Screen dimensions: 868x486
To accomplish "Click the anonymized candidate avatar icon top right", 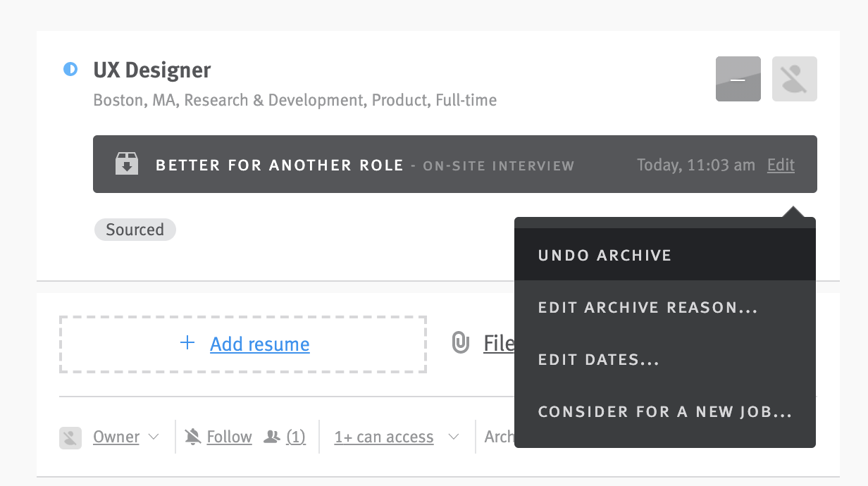I will click(794, 78).
